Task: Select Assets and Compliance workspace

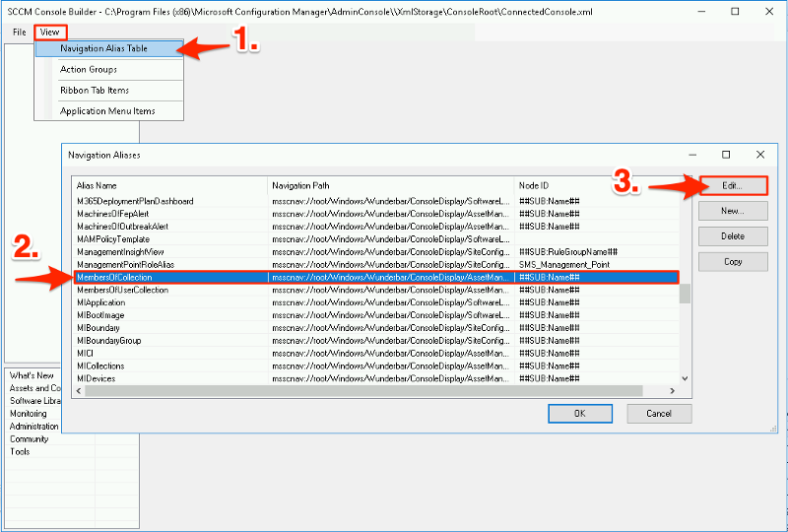Action: click(34, 388)
